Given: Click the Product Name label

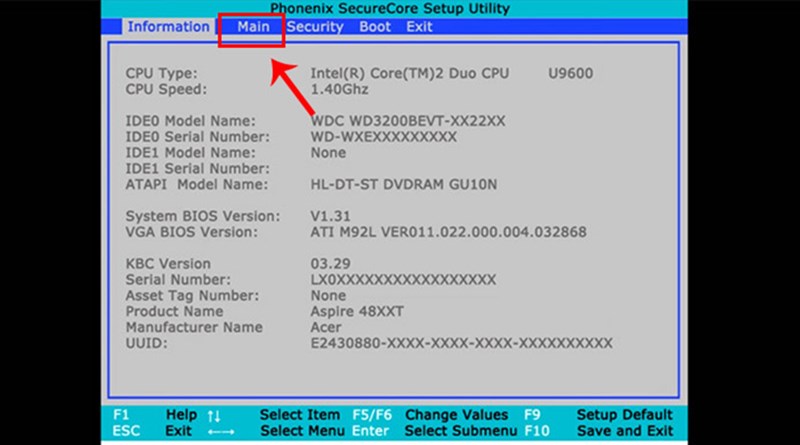Looking at the screenshot, I should click(174, 311).
